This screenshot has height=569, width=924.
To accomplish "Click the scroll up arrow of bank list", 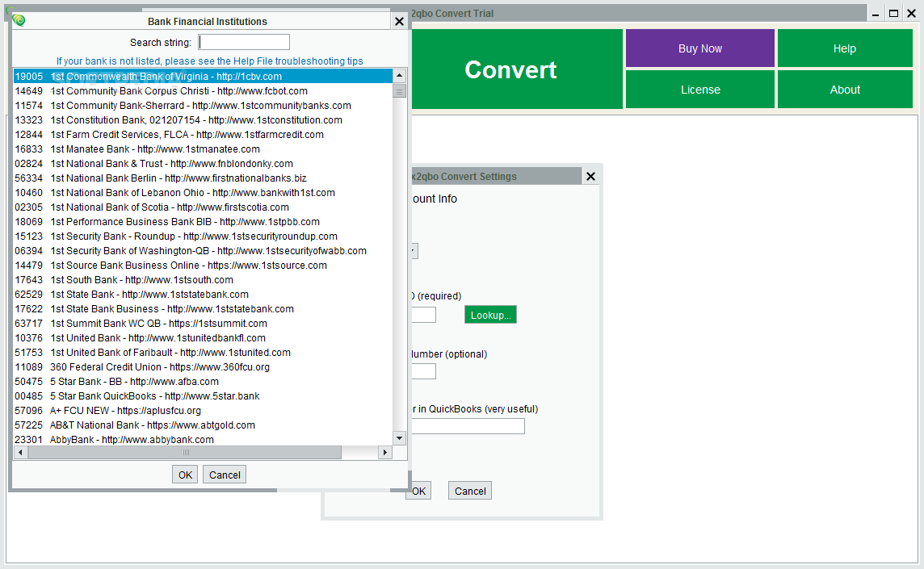I will click(x=400, y=75).
